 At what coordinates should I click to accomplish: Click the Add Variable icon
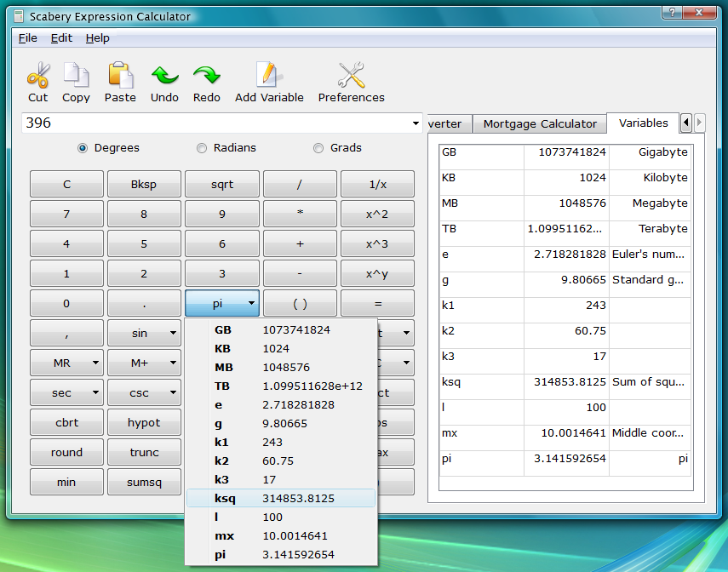pos(268,76)
